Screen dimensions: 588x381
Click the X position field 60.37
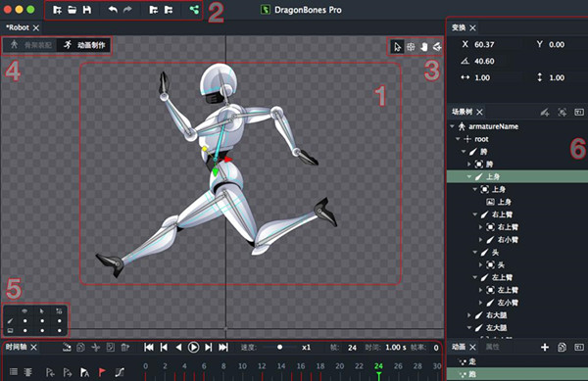(484, 45)
